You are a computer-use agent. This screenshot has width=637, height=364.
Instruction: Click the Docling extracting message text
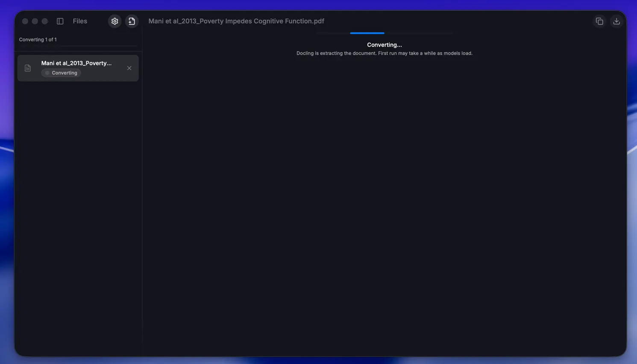[385, 53]
